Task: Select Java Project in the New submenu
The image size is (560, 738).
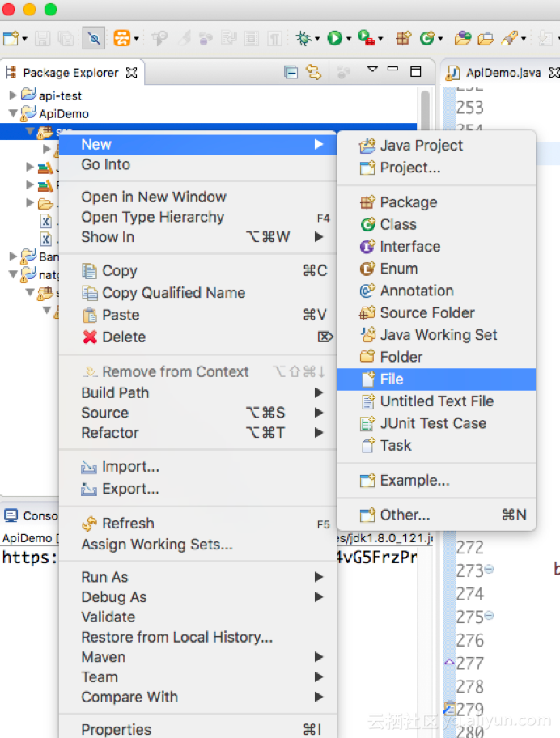Action: click(436, 146)
